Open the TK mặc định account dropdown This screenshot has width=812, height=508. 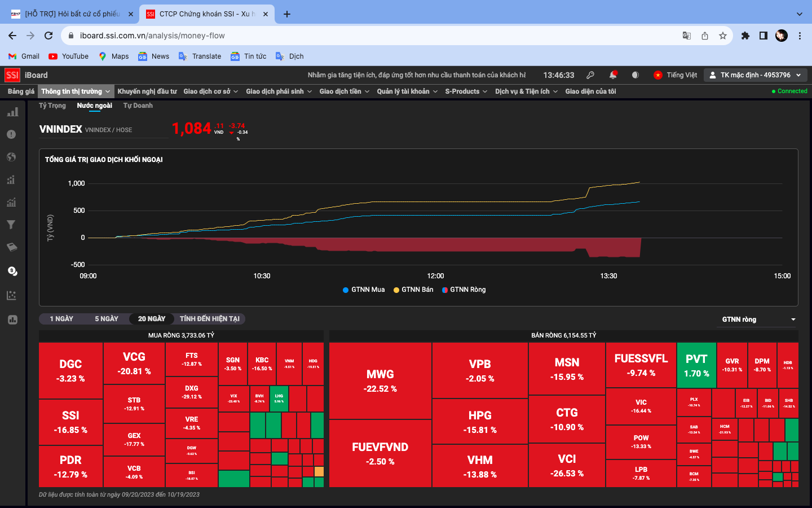pos(756,75)
